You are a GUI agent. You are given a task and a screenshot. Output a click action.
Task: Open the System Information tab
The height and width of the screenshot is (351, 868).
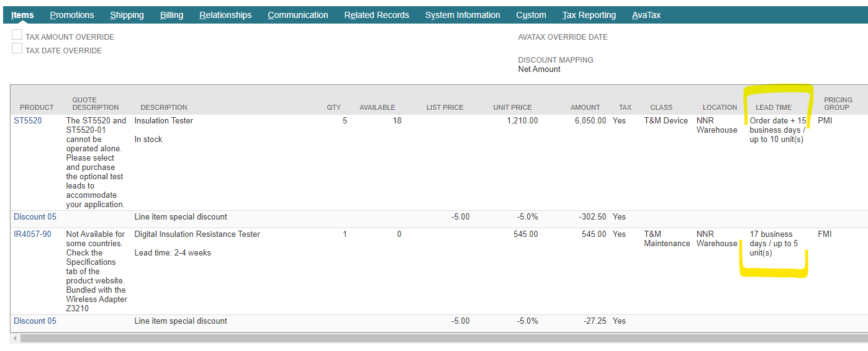coord(463,15)
